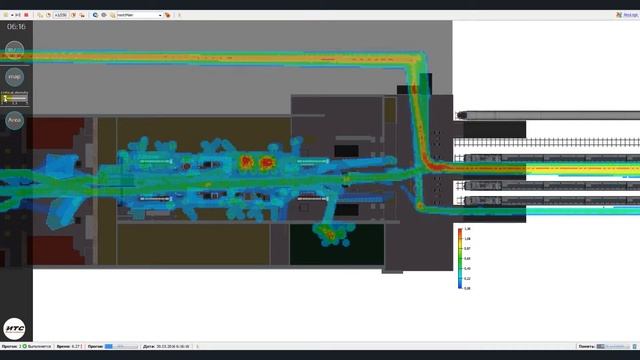This screenshot has width=640, height=360.
Task: Click the x1000 speed indicator in toolbar
Action: 60,15
